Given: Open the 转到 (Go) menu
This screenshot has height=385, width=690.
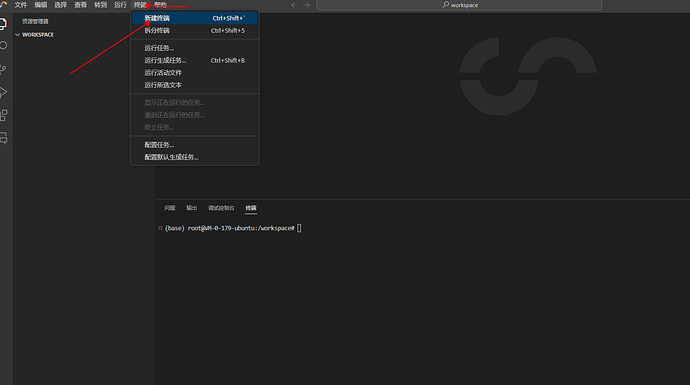Looking at the screenshot, I should pyautogui.click(x=100, y=5).
